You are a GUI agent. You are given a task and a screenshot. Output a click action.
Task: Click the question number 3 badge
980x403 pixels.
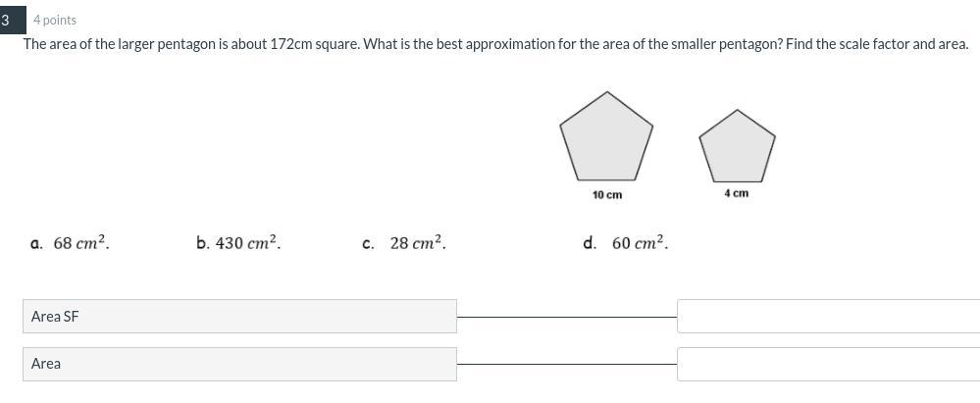pyautogui.click(x=11, y=20)
